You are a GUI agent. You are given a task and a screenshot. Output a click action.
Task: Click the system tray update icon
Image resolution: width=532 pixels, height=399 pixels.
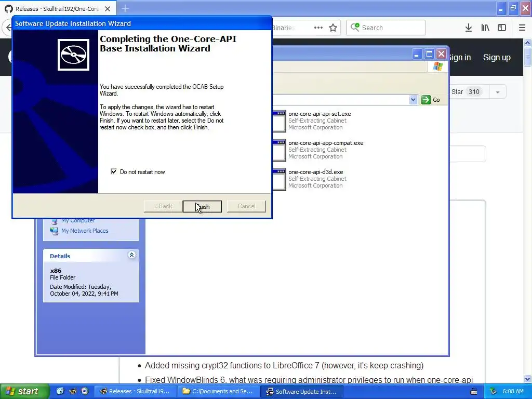(494, 392)
